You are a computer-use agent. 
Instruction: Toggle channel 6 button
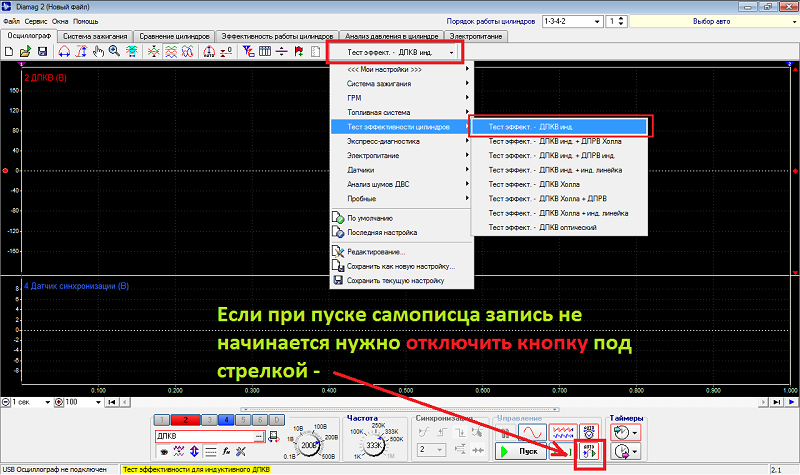tap(260, 420)
